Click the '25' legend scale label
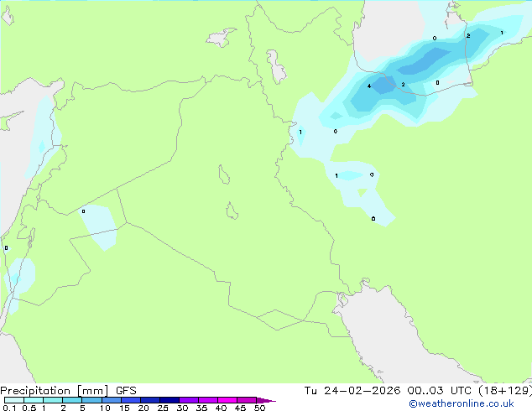532x411 pixels. pyautogui.click(x=163, y=408)
